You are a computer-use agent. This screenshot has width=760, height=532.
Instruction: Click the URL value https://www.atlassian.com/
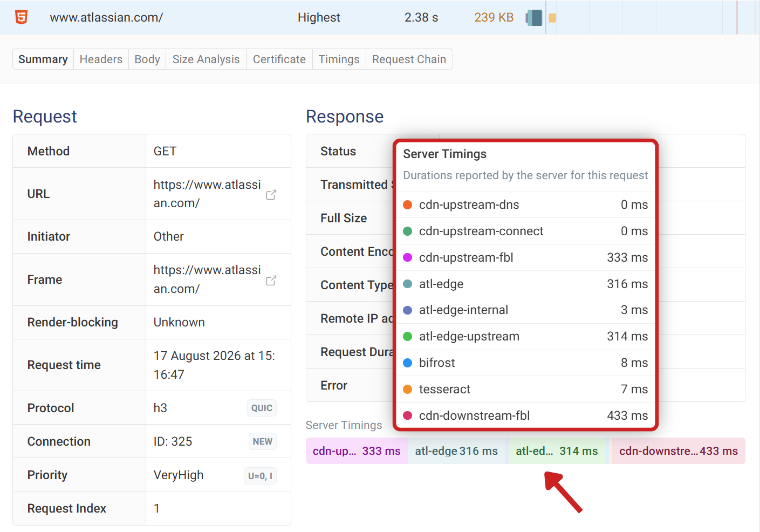click(207, 194)
